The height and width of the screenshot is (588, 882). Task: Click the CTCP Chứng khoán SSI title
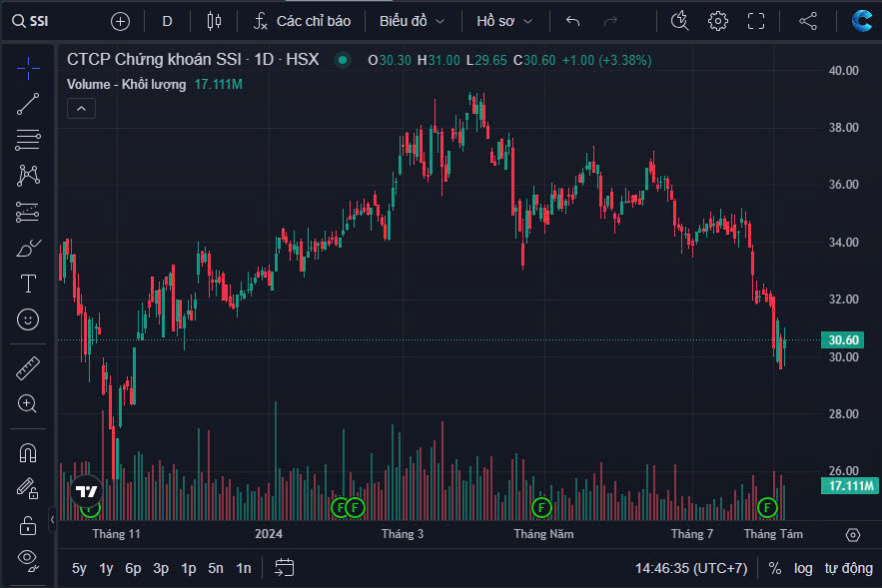193,59
